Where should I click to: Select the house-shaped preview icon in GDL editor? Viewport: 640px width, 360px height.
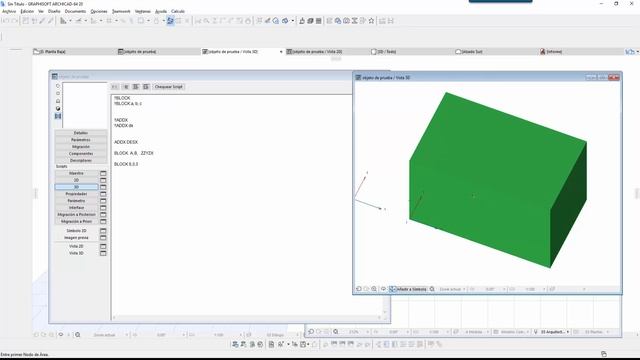coord(58,101)
